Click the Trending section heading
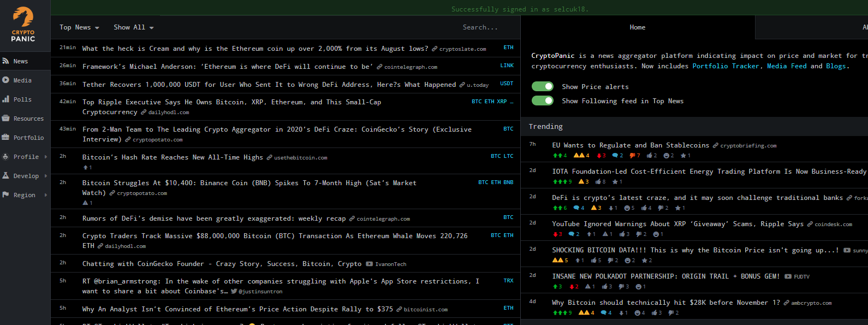This screenshot has width=868, height=325. (545, 127)
